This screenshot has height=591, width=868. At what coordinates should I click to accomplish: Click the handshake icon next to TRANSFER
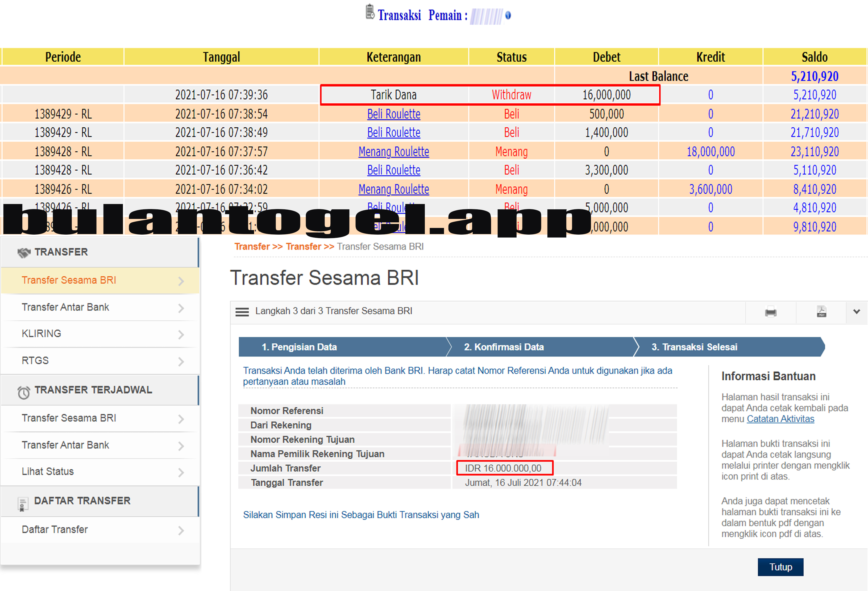coord(24,253)
